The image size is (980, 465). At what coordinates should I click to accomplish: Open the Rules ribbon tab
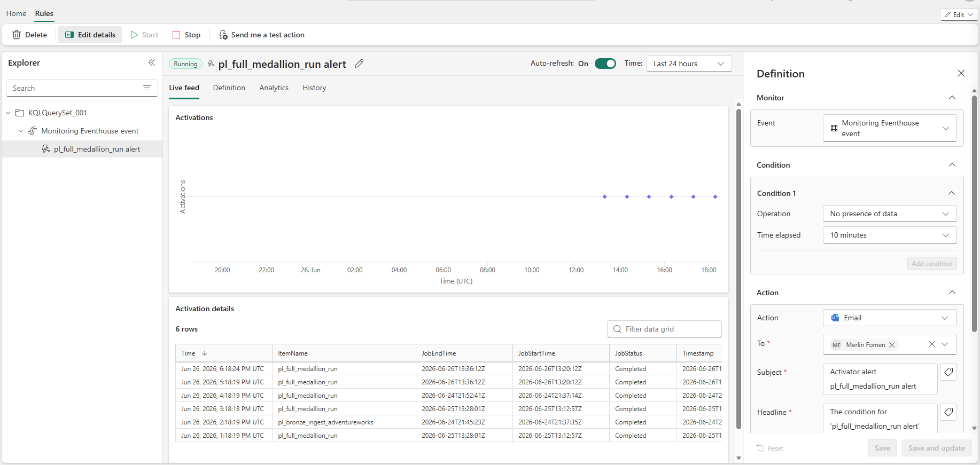44,13
